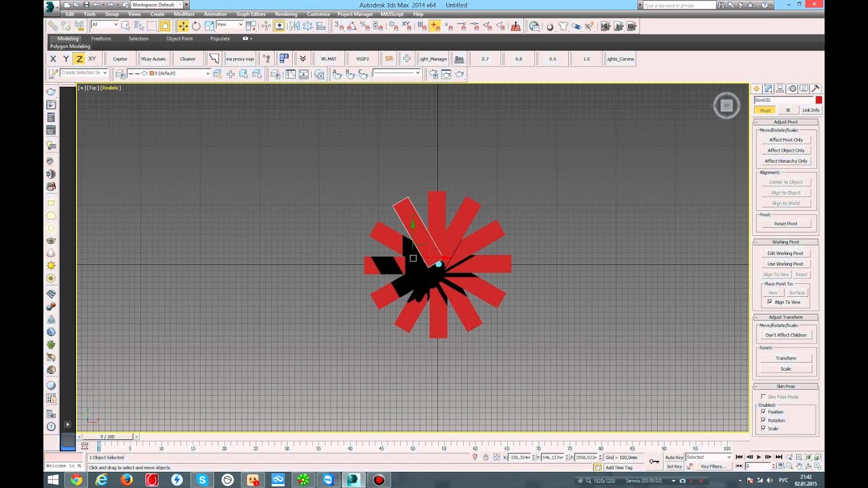
Task: Click the Reset Pivot button
Action: (x=786, y=224)
